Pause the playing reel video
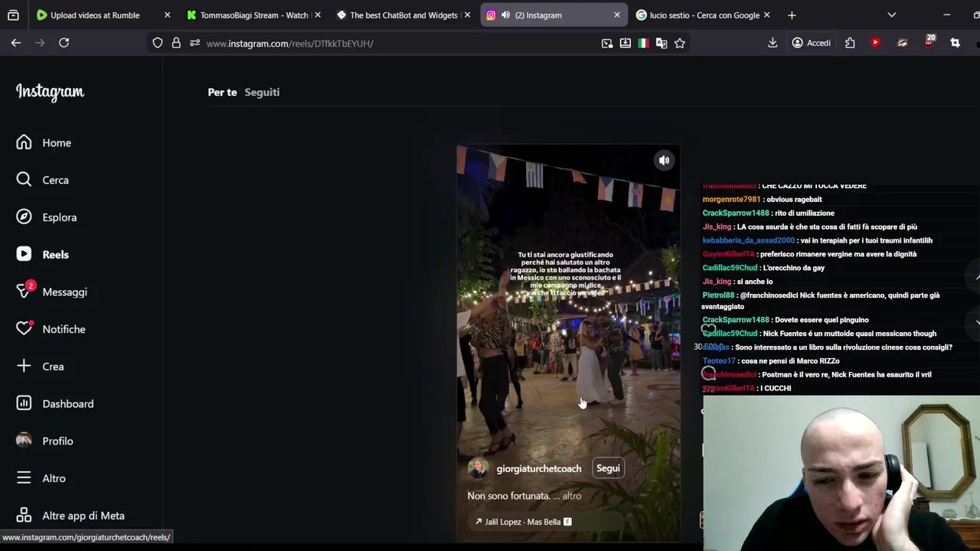980x551 pixels. pyautogui.click(x=568, y=344)
